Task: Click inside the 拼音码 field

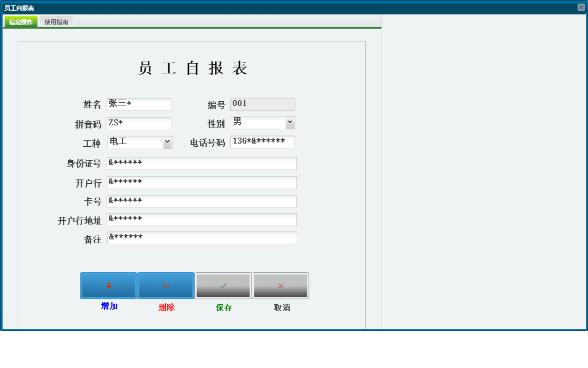Action: [x=139, y=123]
